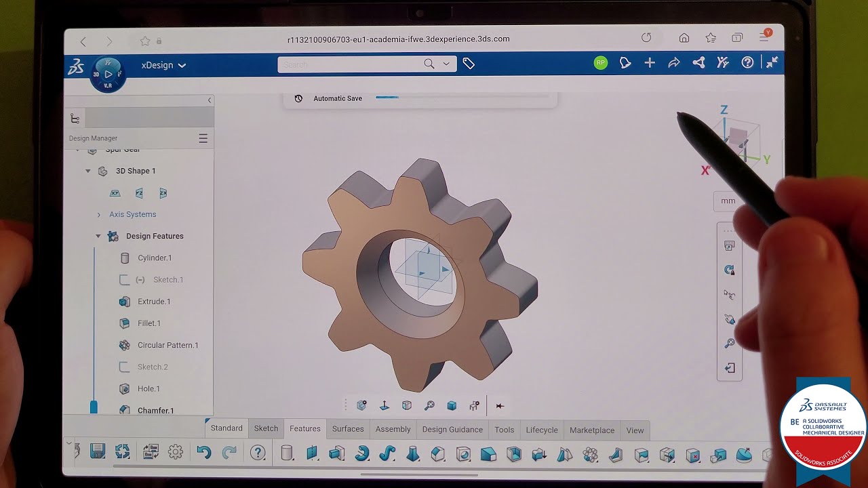Open the xDesign app dropdown
Screen dimensions: 868x488
(x=163, y=65)
